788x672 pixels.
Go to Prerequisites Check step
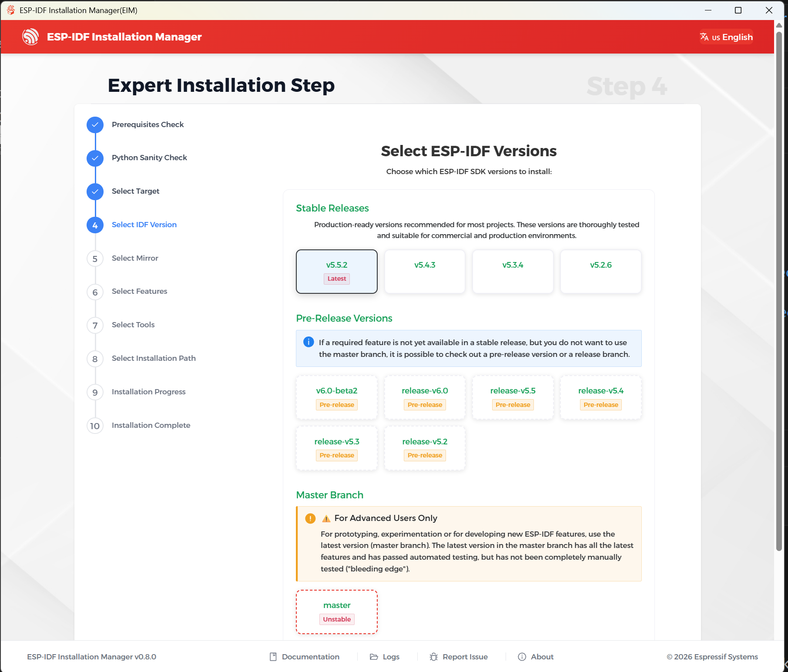click(148, 124)
